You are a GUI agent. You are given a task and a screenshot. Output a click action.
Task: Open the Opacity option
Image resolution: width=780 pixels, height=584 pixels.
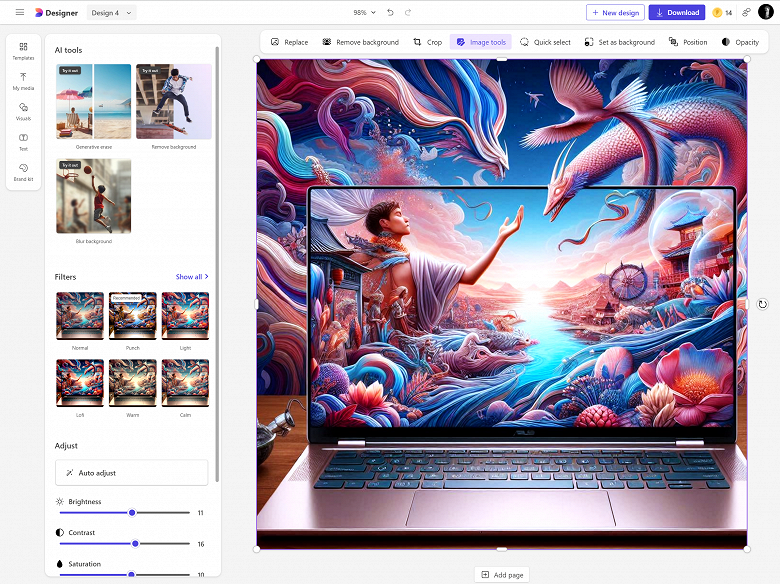[x=740, y=42]
